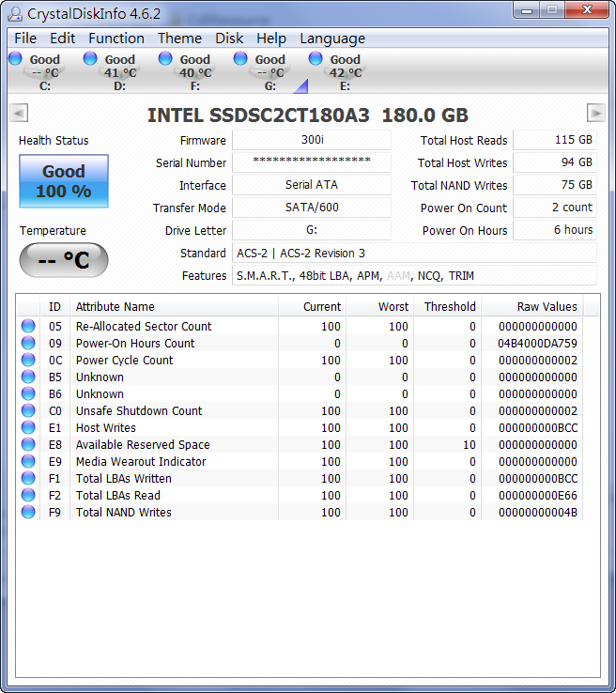Click status orb for Power-On Hours Count

tap(28, 343)
